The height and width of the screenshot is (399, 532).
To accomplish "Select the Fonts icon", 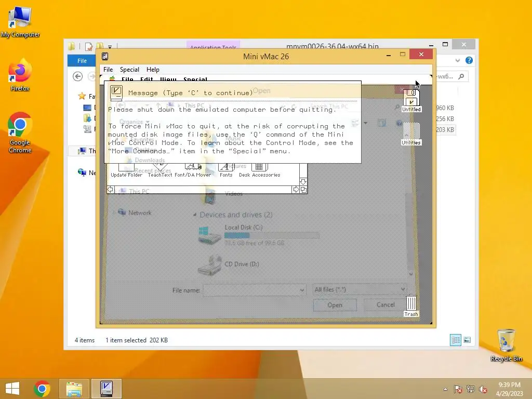I will click(x=226, y=170).
